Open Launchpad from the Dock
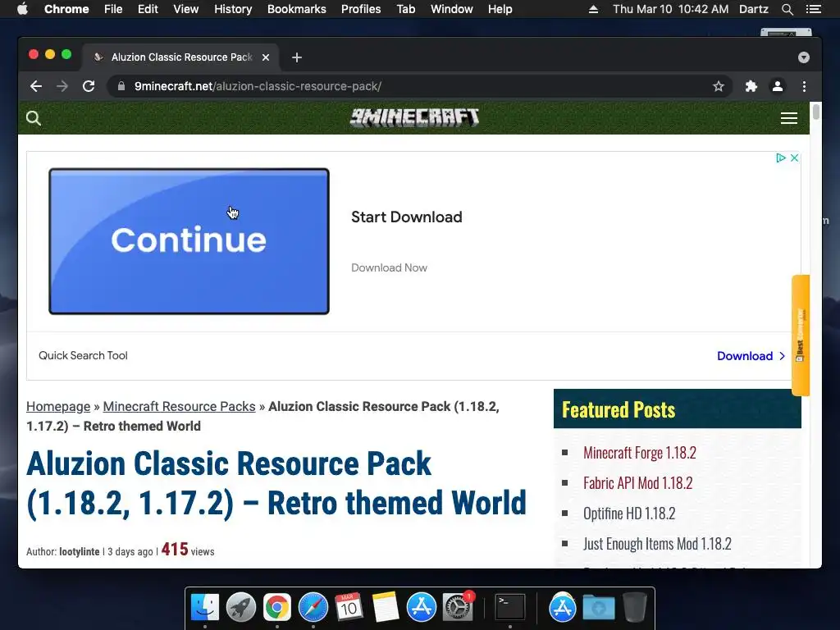The image size is (840, 630). tap(240, 608)
